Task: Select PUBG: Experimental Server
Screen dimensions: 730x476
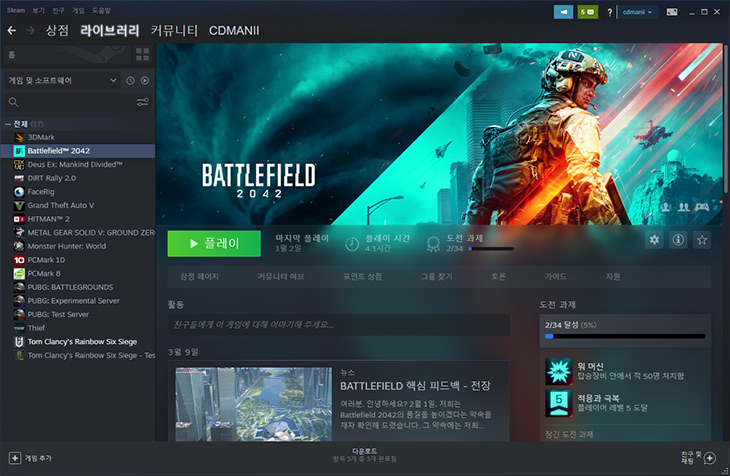Action: point(78,301)
